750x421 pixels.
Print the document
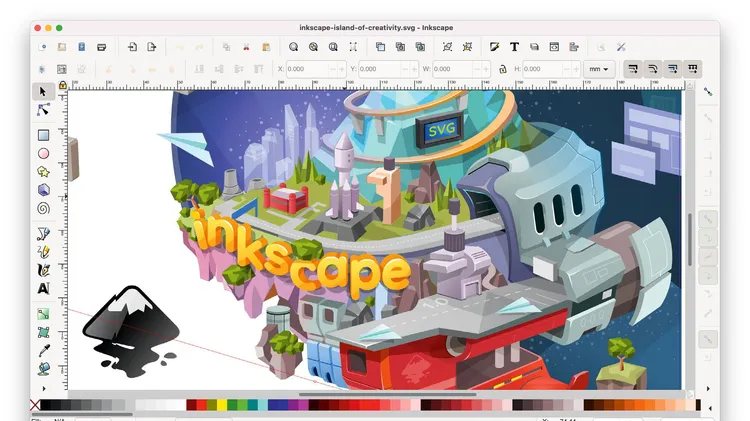pyautogui.click(x=101, y=47)
